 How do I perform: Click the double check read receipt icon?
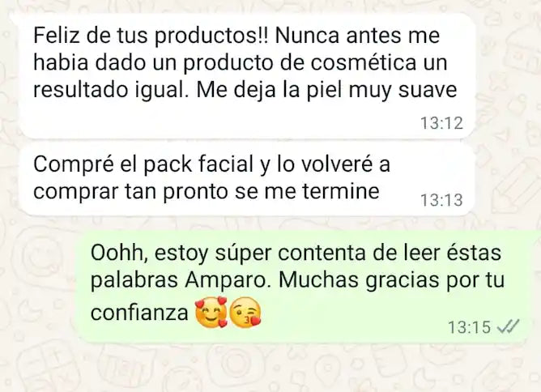click(508, 326)
